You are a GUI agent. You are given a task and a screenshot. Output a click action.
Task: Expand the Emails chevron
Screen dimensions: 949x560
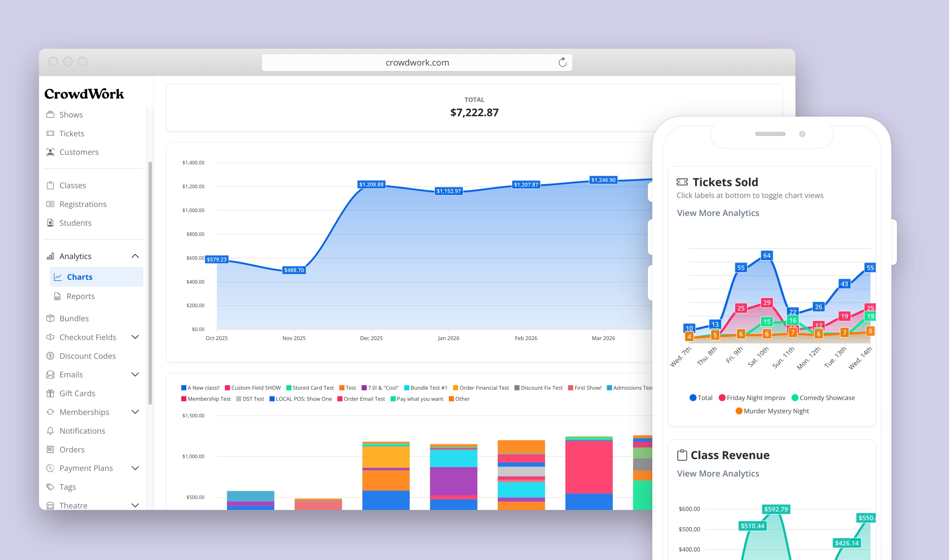click(x=135, y=374)
